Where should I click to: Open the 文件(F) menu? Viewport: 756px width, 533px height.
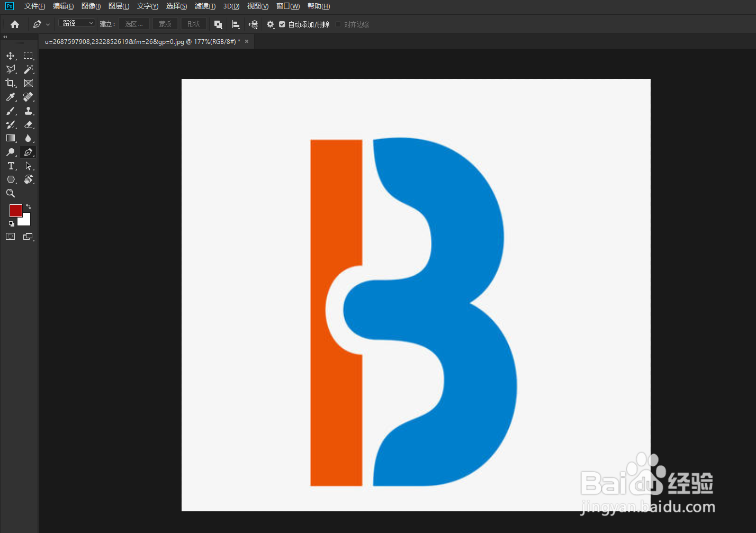pyautogui.click(x=34, y=6)
